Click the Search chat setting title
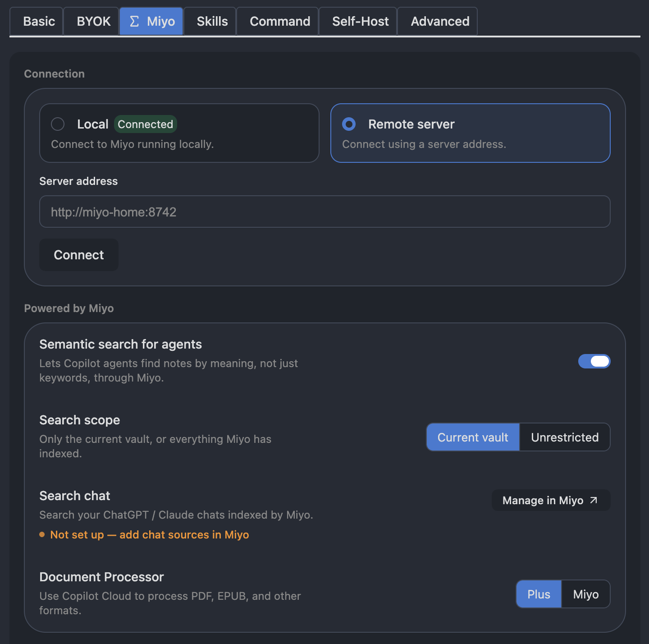649x644 pixels. point(75,496)
